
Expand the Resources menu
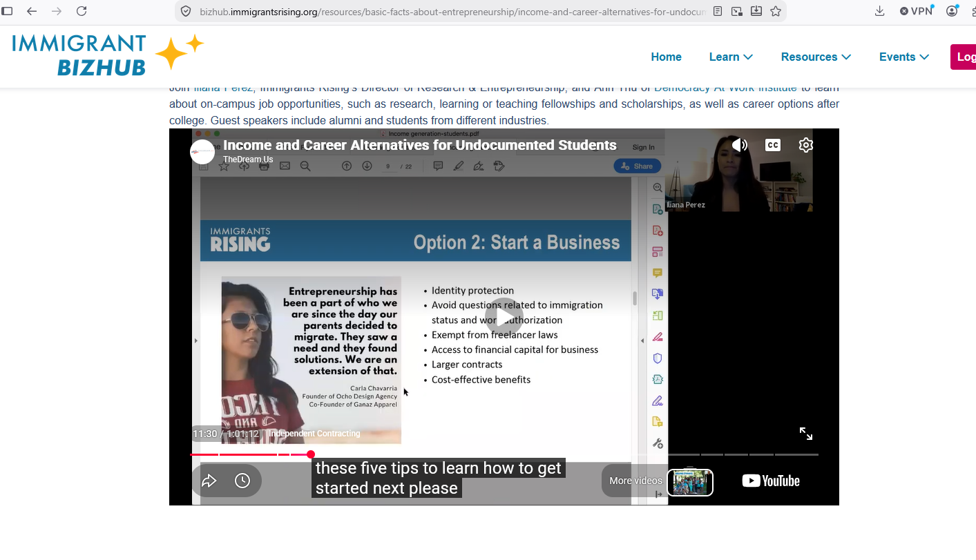(816, 57)
